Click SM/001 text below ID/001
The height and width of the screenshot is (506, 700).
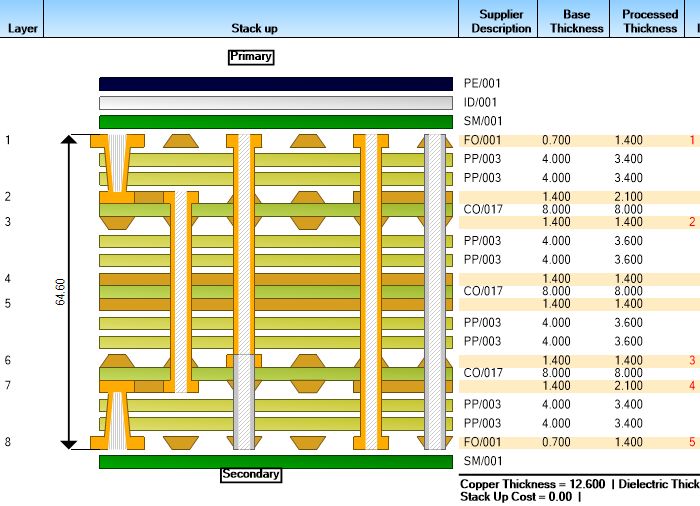tap(483, 121)
